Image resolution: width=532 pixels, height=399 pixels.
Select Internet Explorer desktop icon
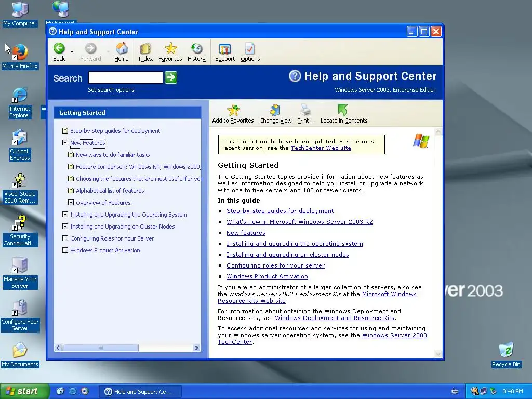click(20, 103)
